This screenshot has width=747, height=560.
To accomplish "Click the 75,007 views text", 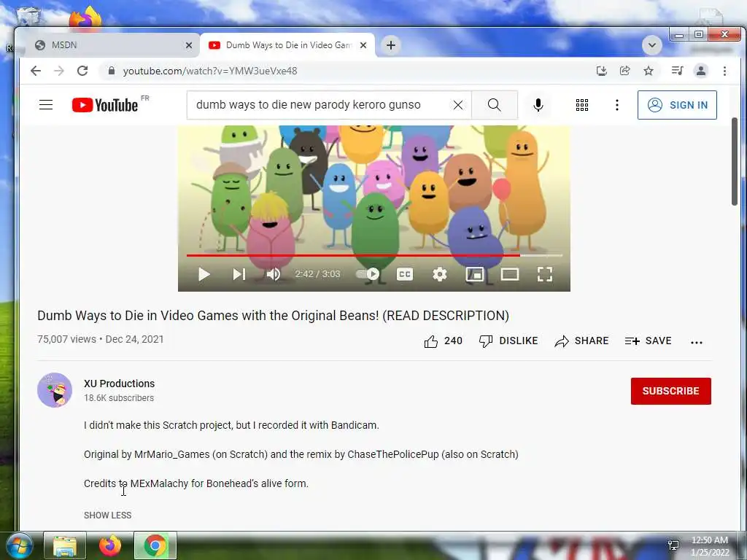I will 66,339.
